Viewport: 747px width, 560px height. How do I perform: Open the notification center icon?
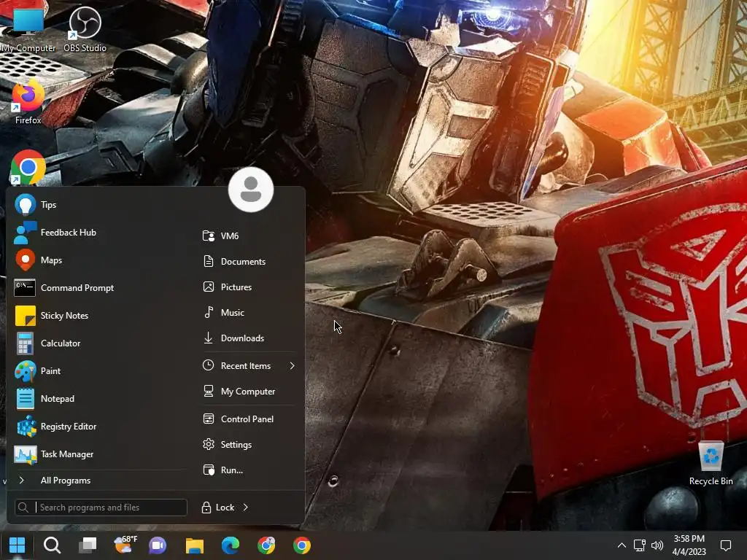726,545
